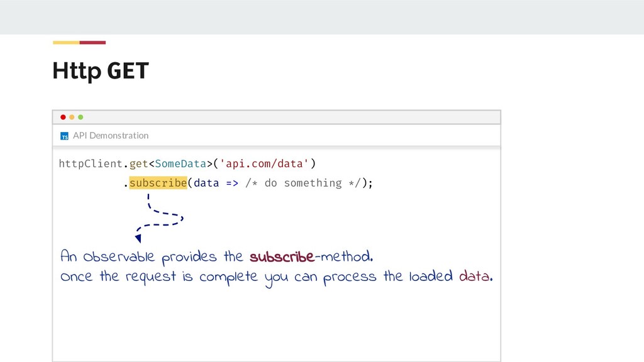This screenshot has height=362, width=644.
Task: Click the Http GET slide heading
Action: (x=101, y=72)
